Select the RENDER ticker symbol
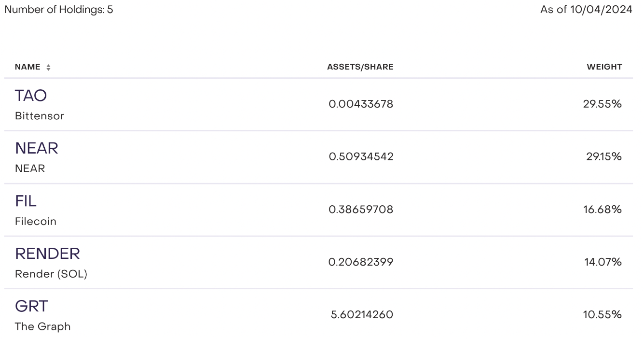This screenshot has height=339, width=644. coord(47,254)
